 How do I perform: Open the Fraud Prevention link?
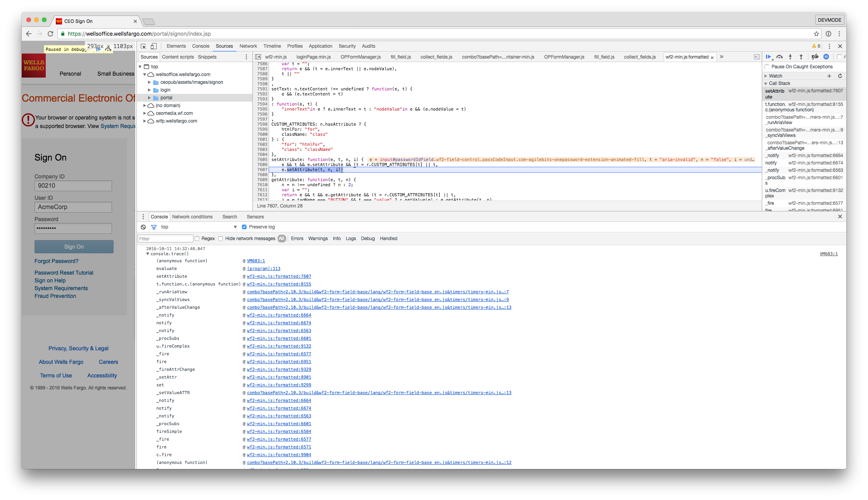(x=55, y=296)
